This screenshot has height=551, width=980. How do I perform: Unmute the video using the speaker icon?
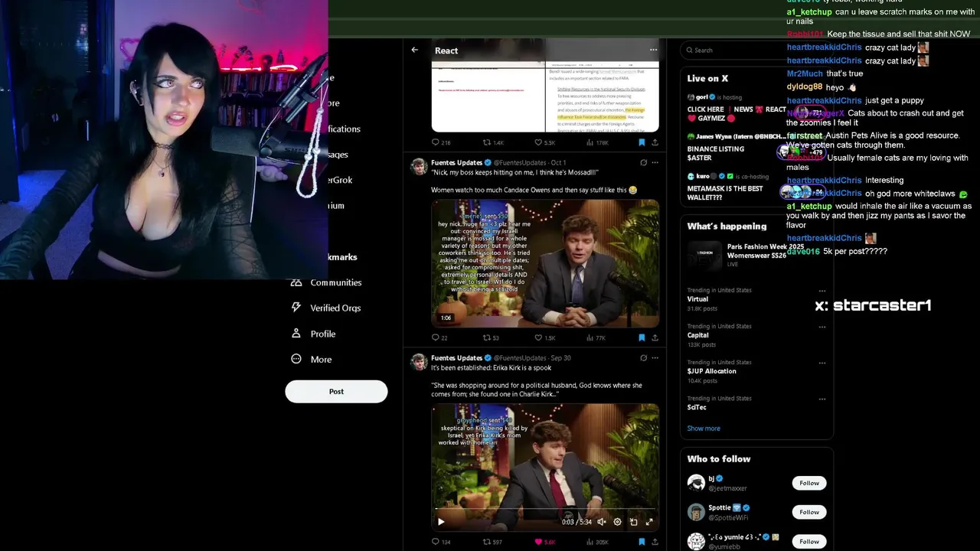tap(601, 522)
